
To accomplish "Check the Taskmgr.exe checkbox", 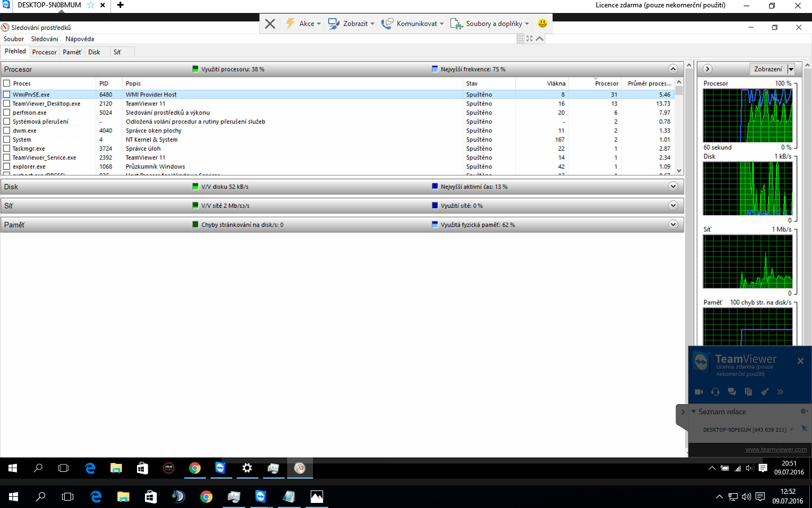I will click(x=7, y=149).
